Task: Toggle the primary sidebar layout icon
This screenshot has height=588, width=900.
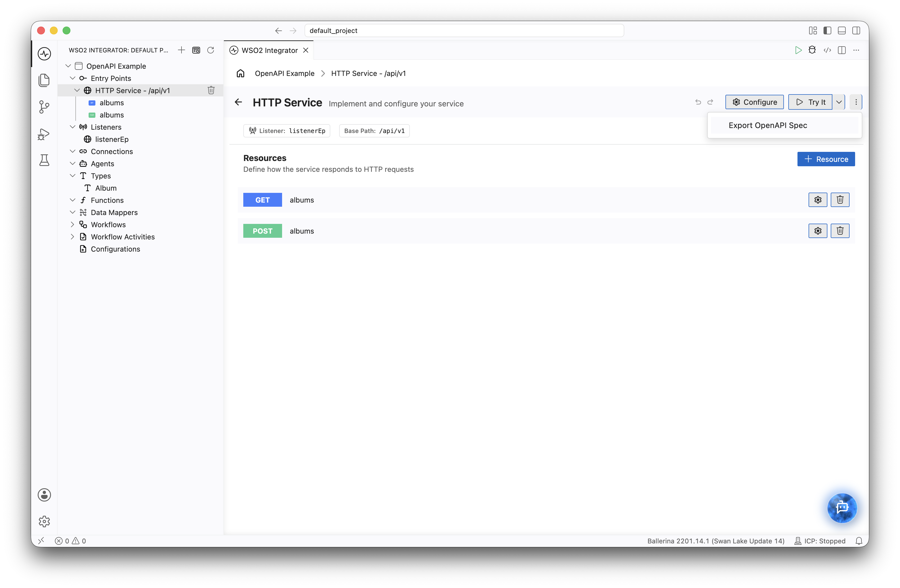Action: coord(827,30)
